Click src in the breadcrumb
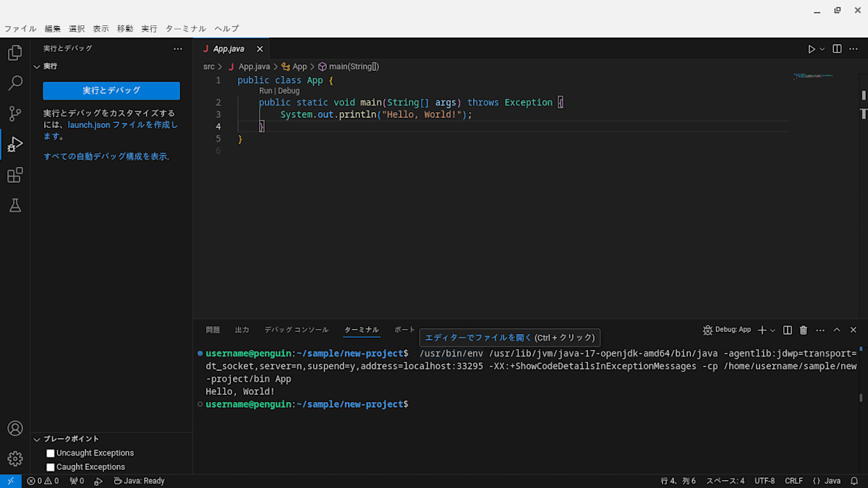 click(x=208, y=67)
